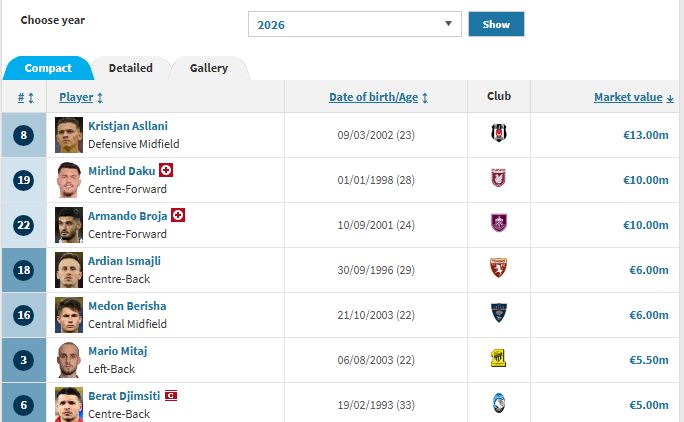Screen dimensions: 684x422
Task: Open Ardian Ismajli's €6.00m market value
Action: (647, 270)
